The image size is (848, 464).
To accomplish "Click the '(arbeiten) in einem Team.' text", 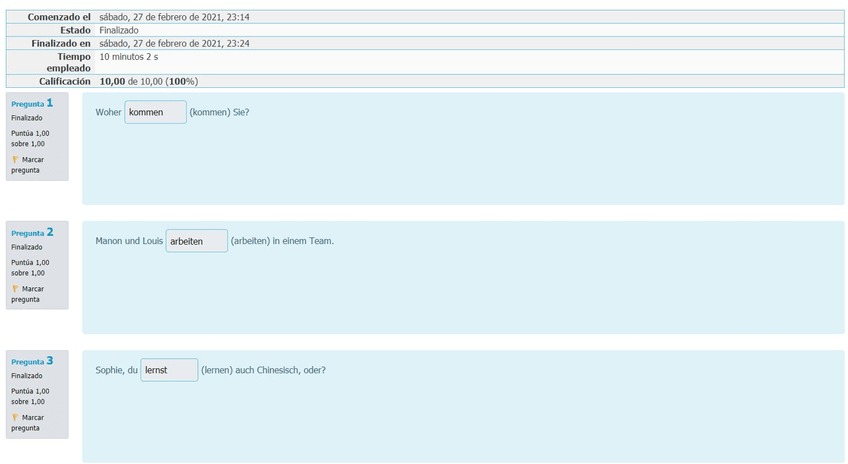I will click(282, 241).
